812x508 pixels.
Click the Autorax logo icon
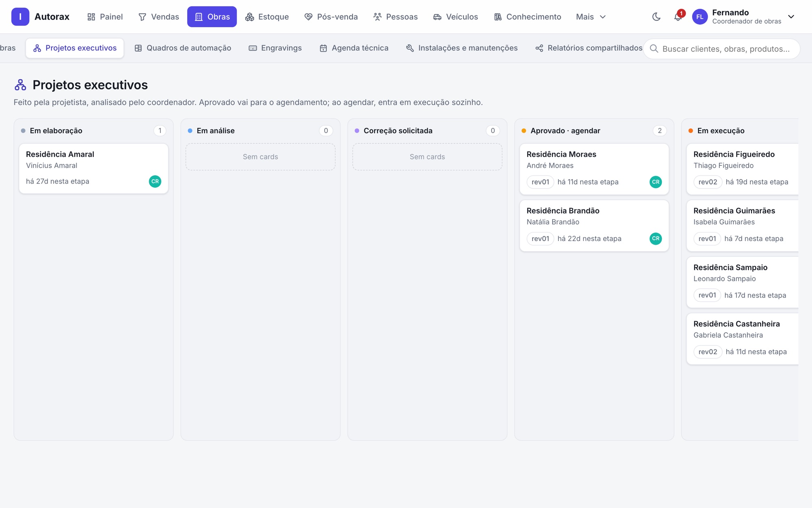pos(20,17)
